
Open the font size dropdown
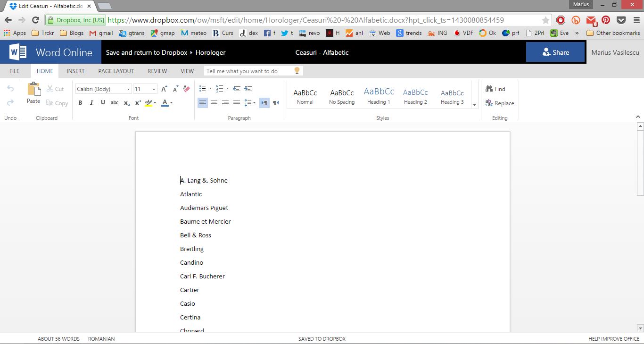[154, 89]
